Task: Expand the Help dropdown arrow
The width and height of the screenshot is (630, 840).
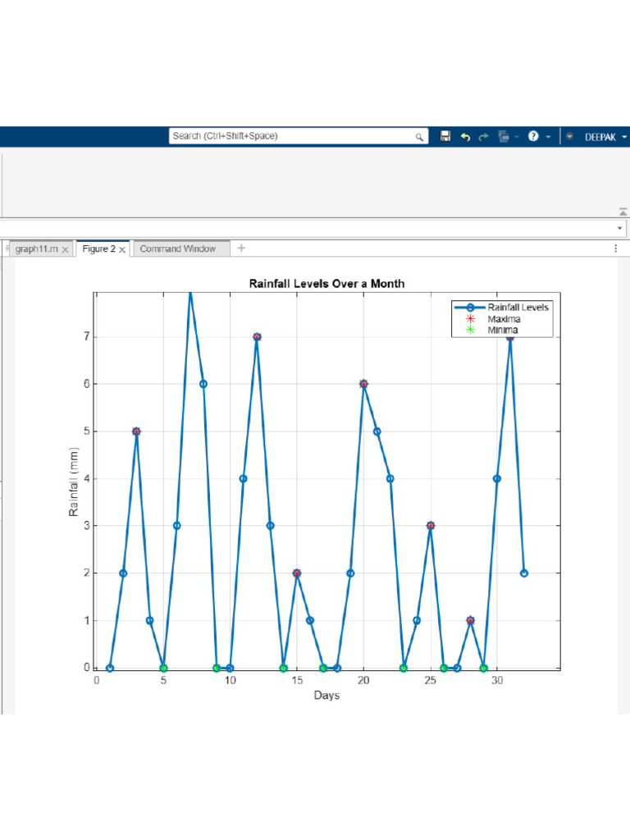Action: tap(547, 137)
